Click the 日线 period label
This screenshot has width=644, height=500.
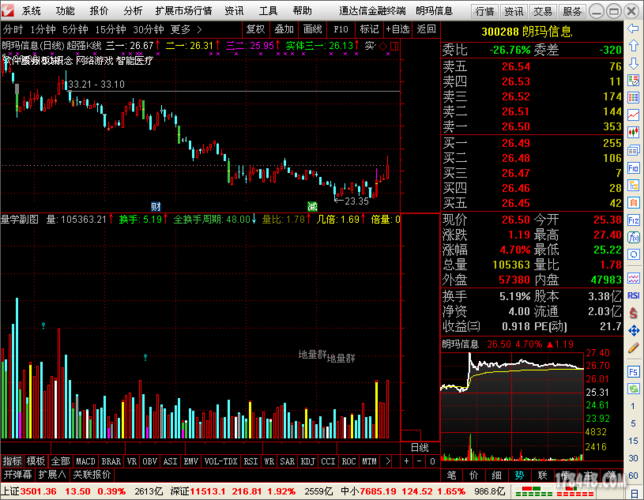[x=420, y=447]
